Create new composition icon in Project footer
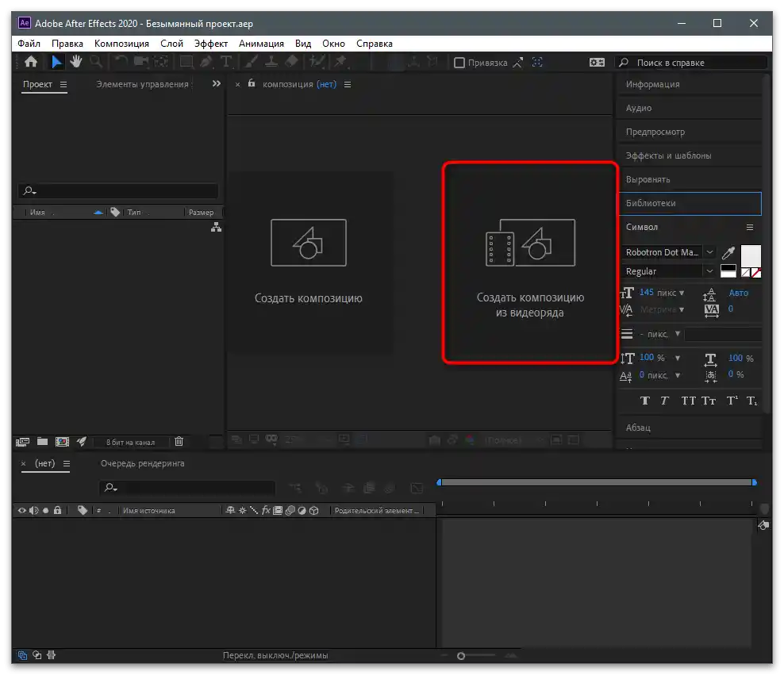This screenshot has height=675, width=784. [x=62, y=442]
